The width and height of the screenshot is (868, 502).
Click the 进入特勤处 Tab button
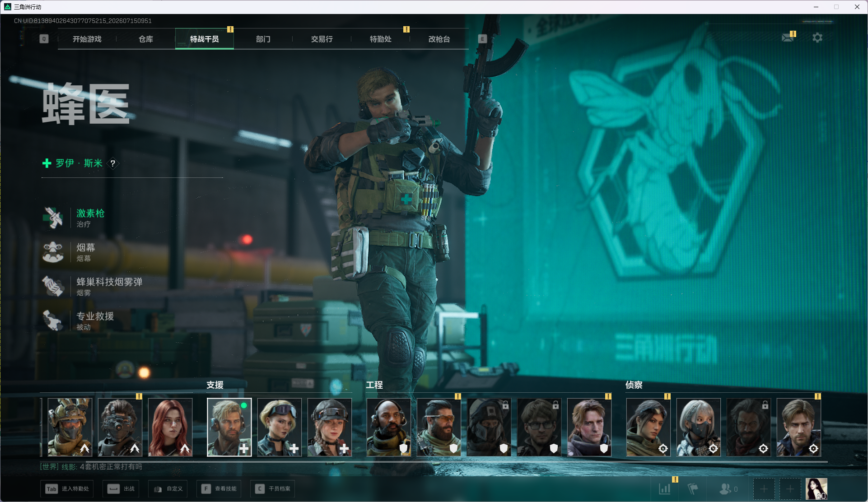67,489
